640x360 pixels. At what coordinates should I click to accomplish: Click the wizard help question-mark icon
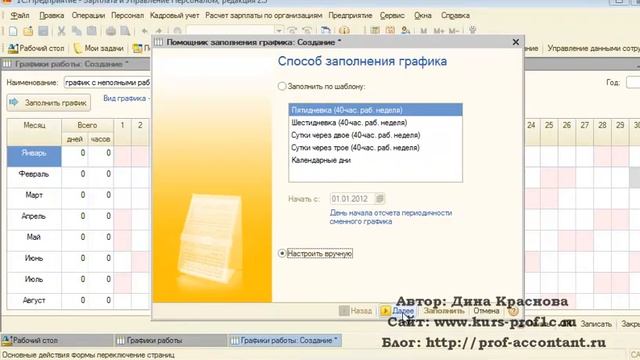(x=513, y=311)
